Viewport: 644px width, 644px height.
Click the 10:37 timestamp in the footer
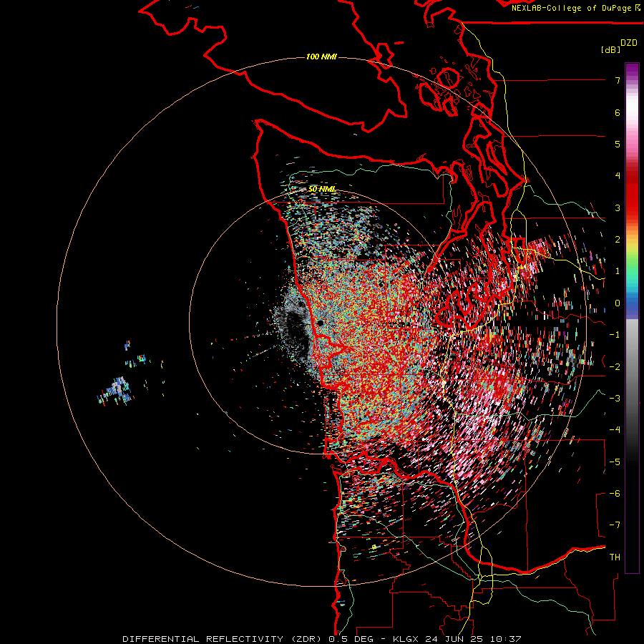(504, 639)
